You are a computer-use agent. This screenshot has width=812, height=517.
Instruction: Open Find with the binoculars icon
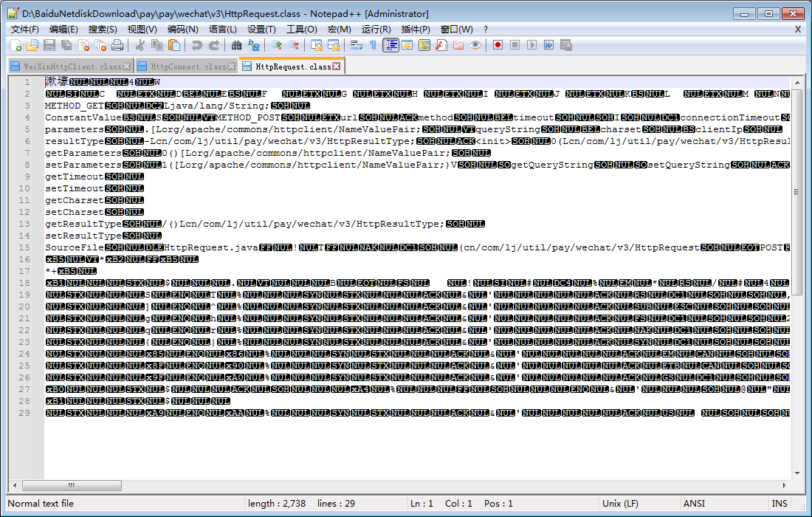pyautogui.click(x=236, y=46)
